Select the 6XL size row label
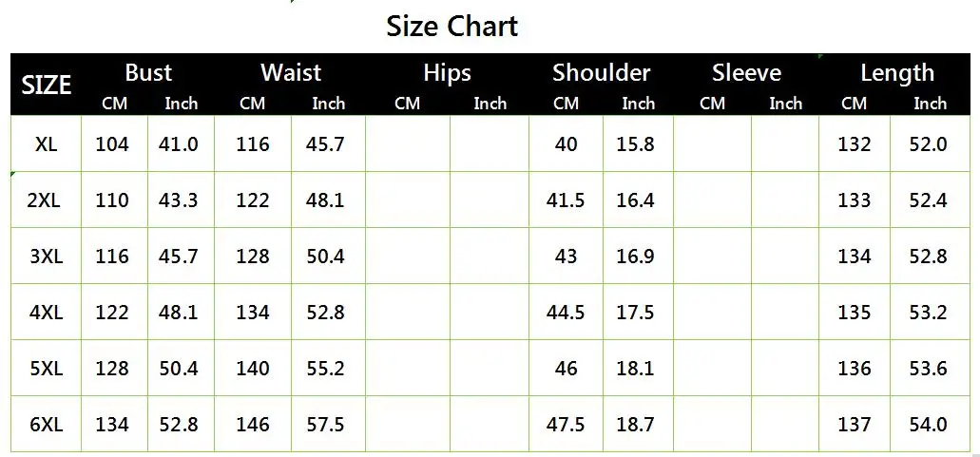Viewport: 980px width, 457px height. pyautogui.click(x=47, y=425)
